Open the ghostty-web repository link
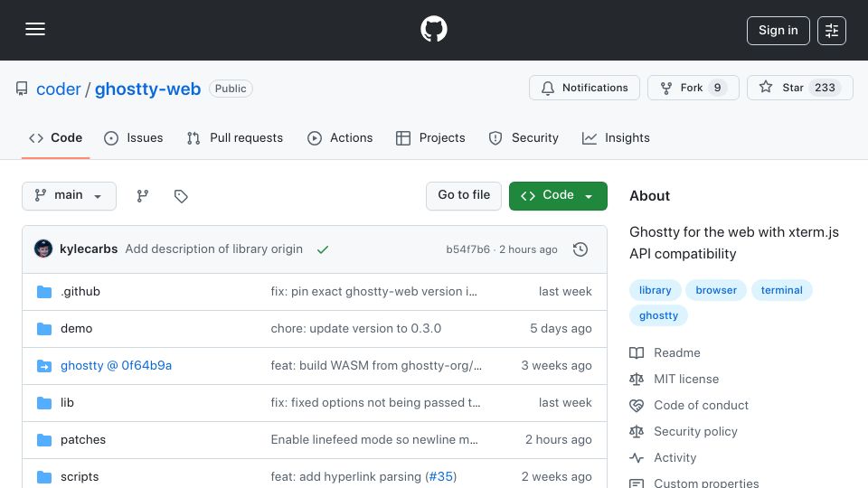The width and height of the screenshot is (868, 488). click(147, 89)
